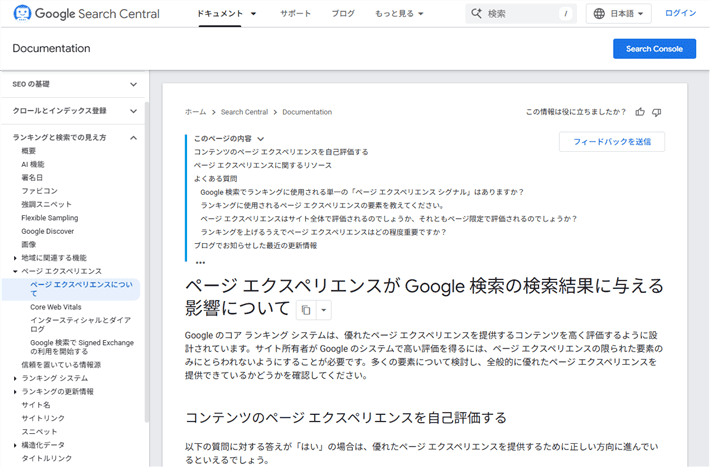Image resolution: width=710 pixels, height=467 pixels.
Task: Expand 構造化データ tree item
Action: 15,445
